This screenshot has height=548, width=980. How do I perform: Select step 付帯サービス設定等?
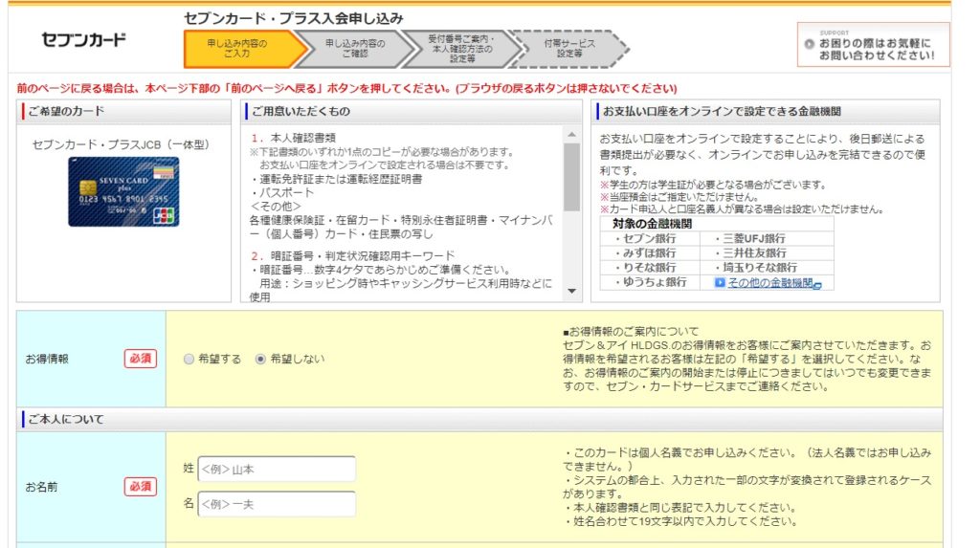click(569, 49)
